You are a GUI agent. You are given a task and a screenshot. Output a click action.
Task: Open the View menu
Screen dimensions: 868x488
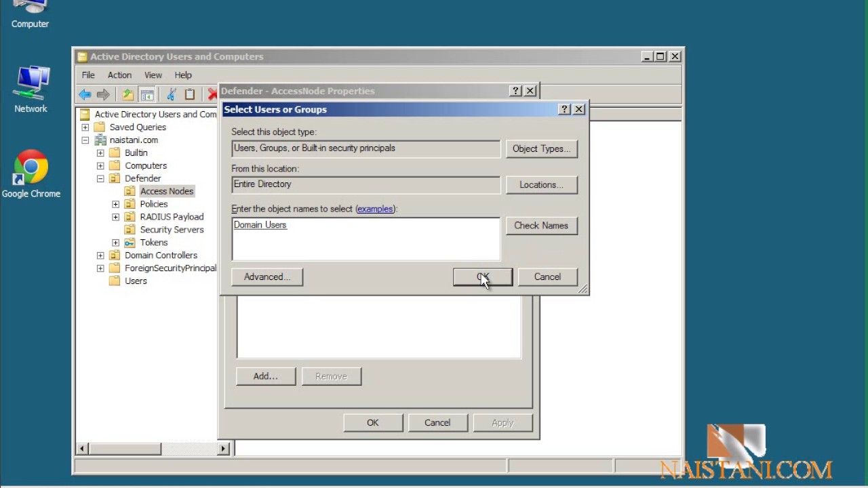(x=153, y=75)
